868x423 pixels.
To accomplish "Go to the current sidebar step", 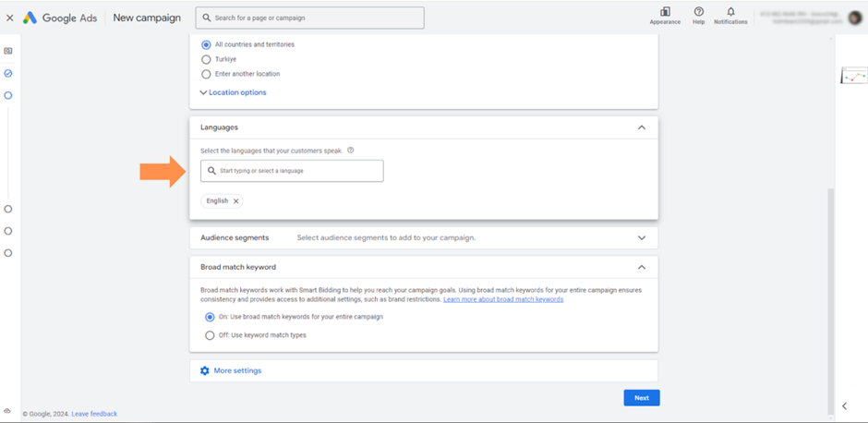I will click(7, 95).
